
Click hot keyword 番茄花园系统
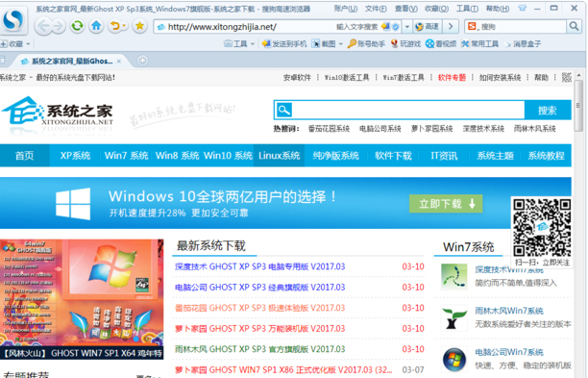[329, 129]
